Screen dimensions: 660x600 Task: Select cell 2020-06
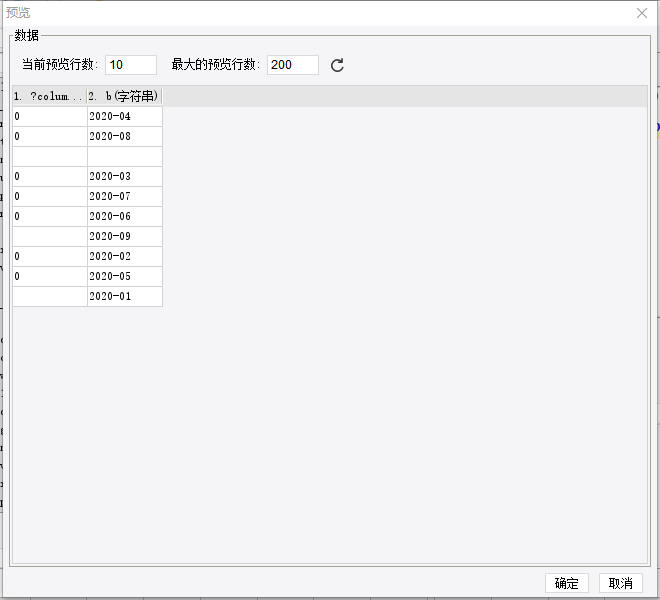pos(125,216)
